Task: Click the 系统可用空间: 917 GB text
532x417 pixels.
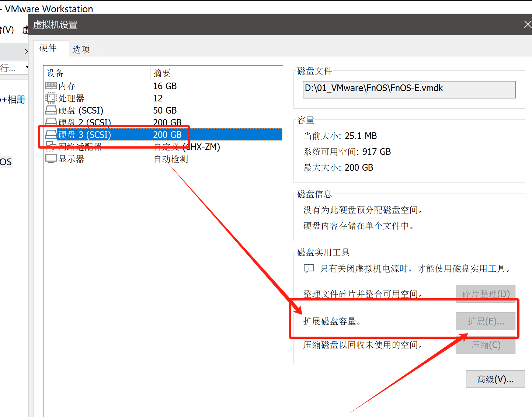Action: coord(347,152)
